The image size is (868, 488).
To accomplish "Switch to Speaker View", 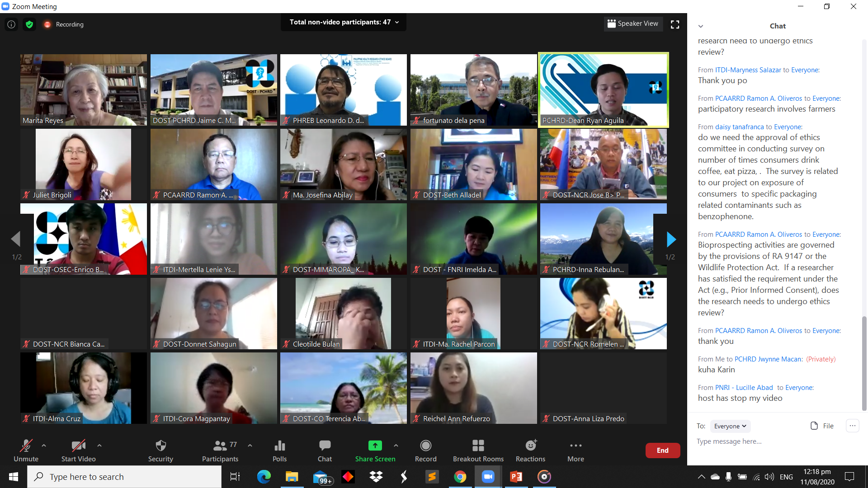I will (633, 23).
